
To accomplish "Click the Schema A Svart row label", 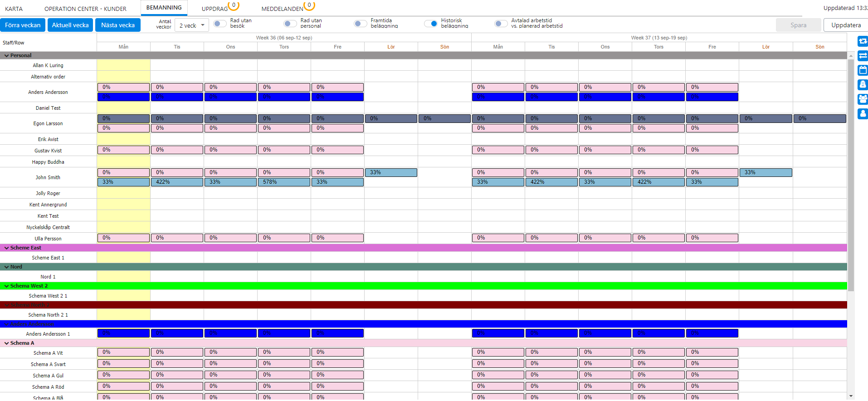I will click(48, 364).
